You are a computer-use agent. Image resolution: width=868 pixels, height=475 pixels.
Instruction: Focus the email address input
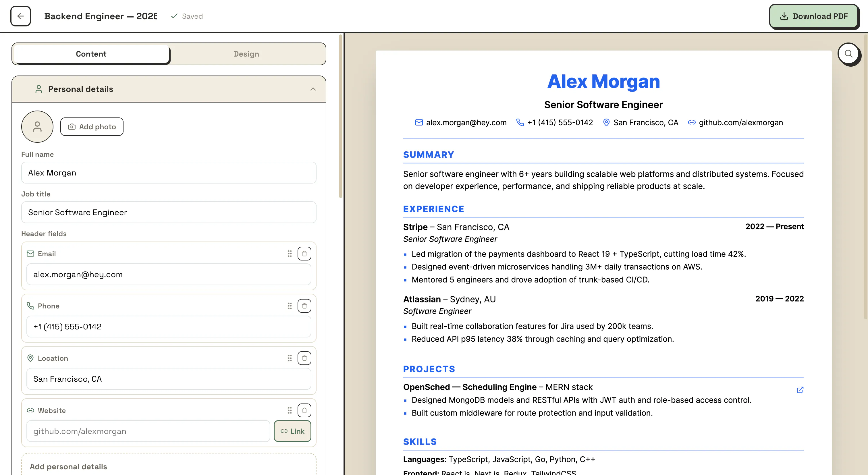(169, 275)
